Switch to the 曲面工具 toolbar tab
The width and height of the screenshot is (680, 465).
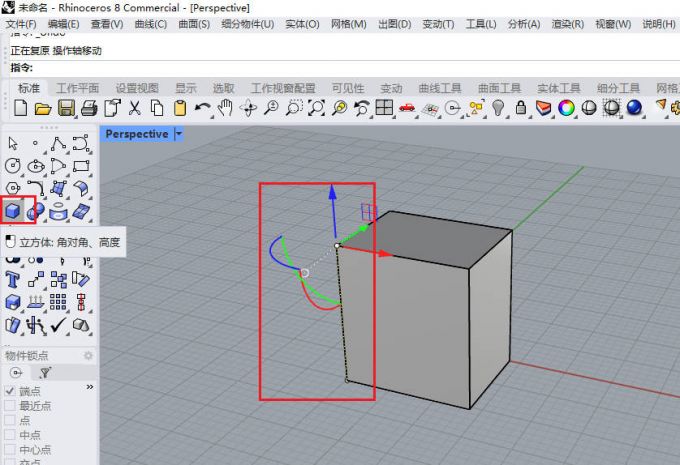(499, 88)
